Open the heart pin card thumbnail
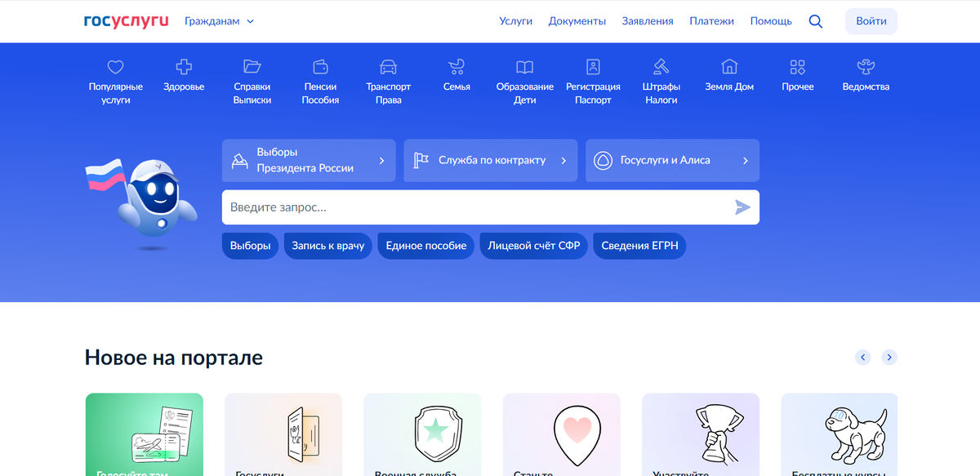Image resolution: width=980 pixels, height=476 pixels. (x=562, y=434)
